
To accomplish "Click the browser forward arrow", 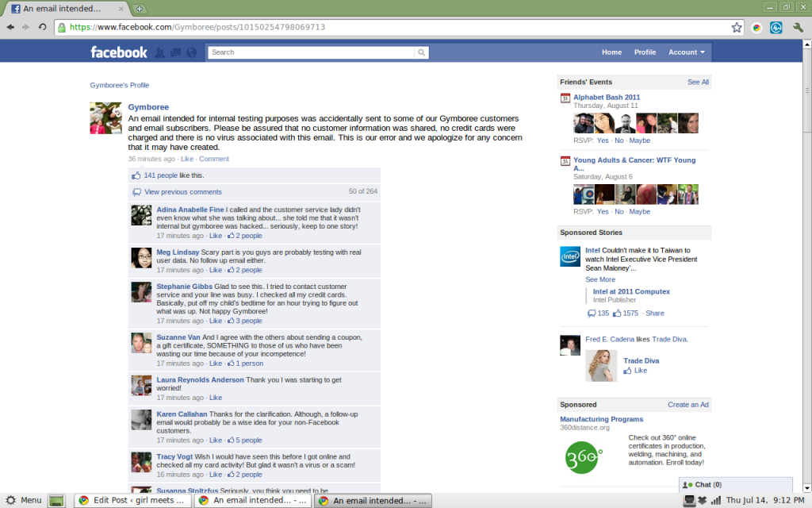I will [25, 27].
